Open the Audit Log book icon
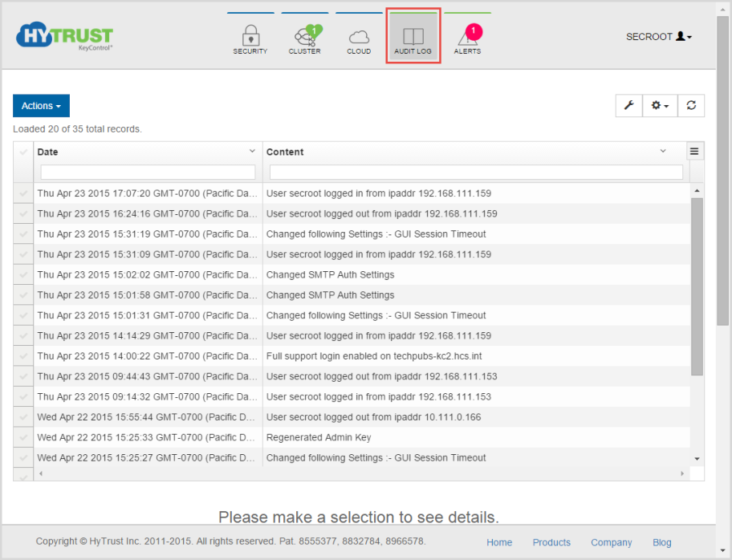The height and width of the screenshot is (560, 732). pyautogui.click(x=413, y=36)
